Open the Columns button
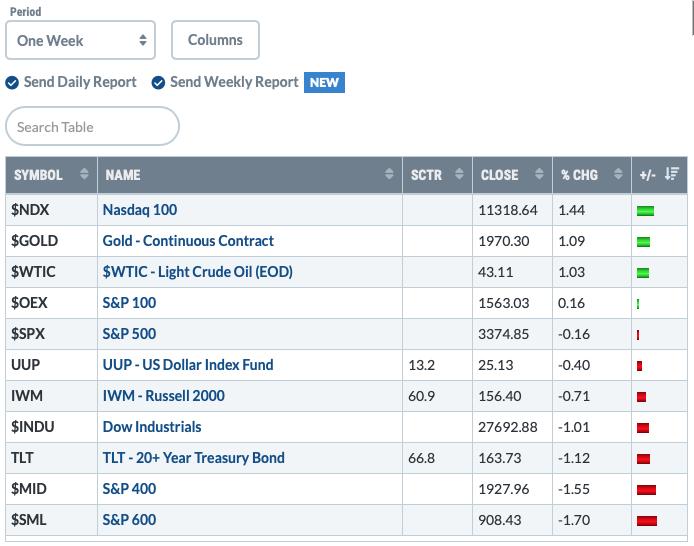Image resolution: width=694 pixels, height=546 pixels. (215, 40)
